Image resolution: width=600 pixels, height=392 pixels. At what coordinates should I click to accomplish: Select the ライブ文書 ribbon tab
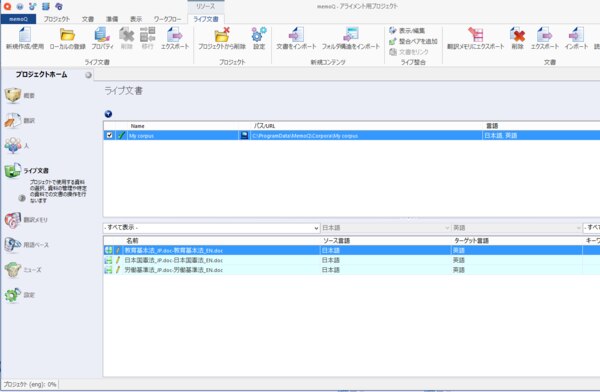(x=206, y=19)
